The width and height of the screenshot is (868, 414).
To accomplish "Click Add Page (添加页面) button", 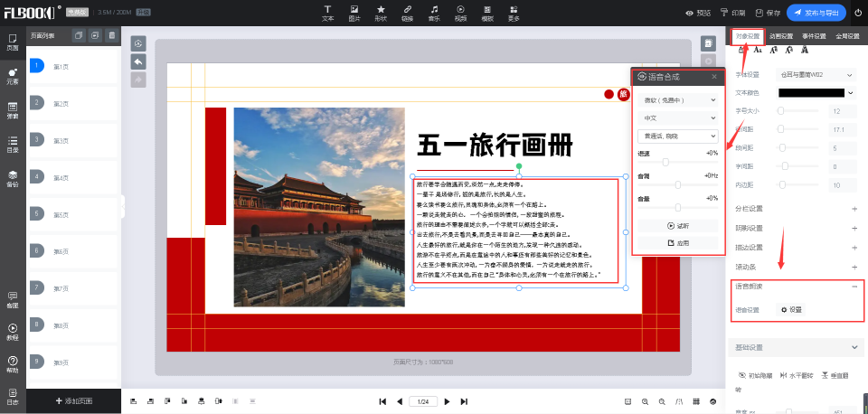I will pos(73,401).
